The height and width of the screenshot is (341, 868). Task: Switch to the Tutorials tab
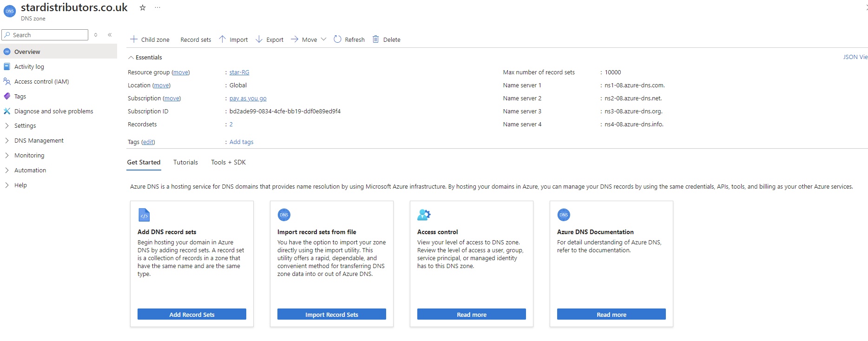(185, 162)
